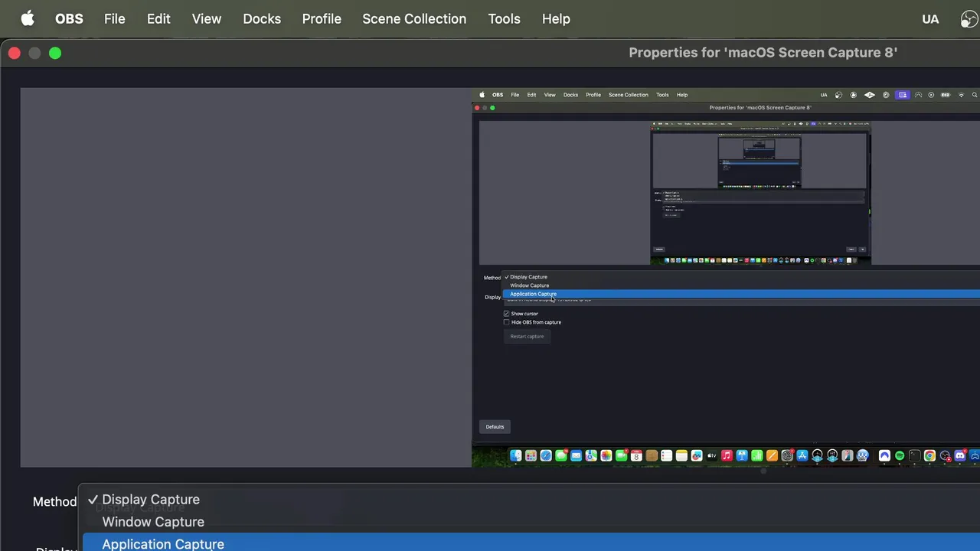The width and height of the screenshot is (980, 551).
Task: Click purple keyboard icon in preview menu bar
Action: (903, 95)
